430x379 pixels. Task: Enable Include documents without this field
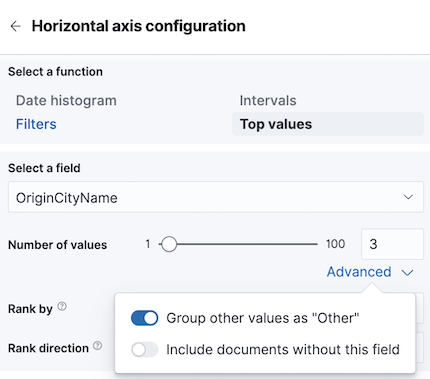click(x=144, y=350)
